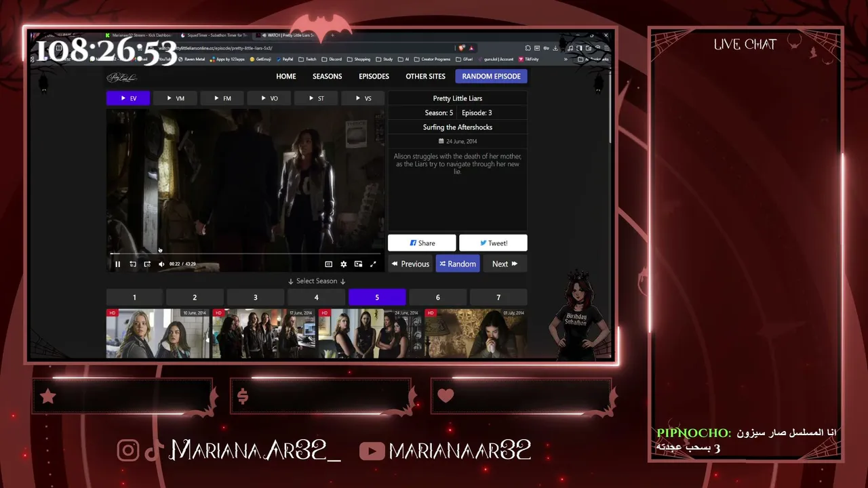Rewind the video ten seconds
868x488 pixels.
(133, 264)
